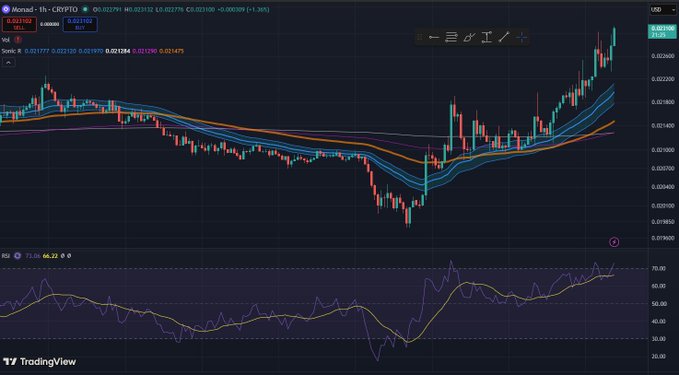
Task: Click Sonic R magenta value 0.021290
Action: (x=144, y=51)
